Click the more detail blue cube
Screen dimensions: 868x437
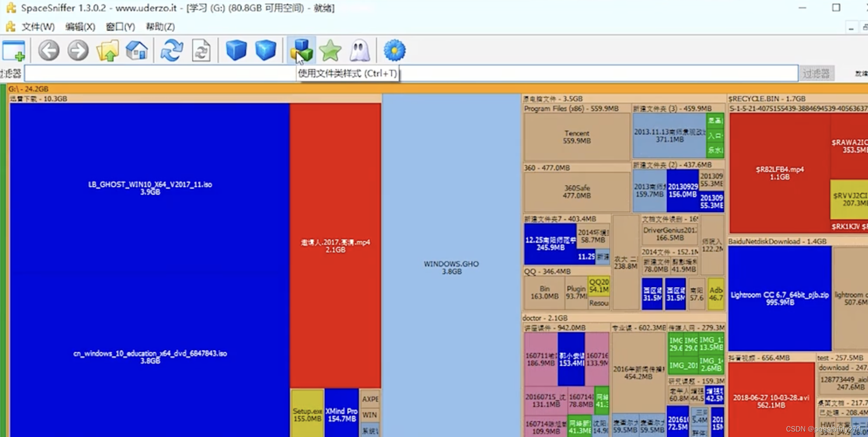(x=266, y=51)
